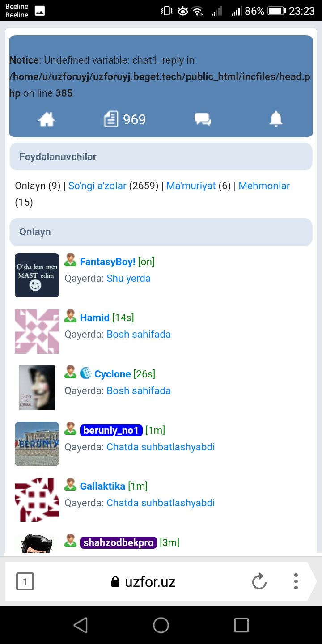The image size is (322, 644).
Task: Open FantasyBoy! user profile
Action: point(107,262)
